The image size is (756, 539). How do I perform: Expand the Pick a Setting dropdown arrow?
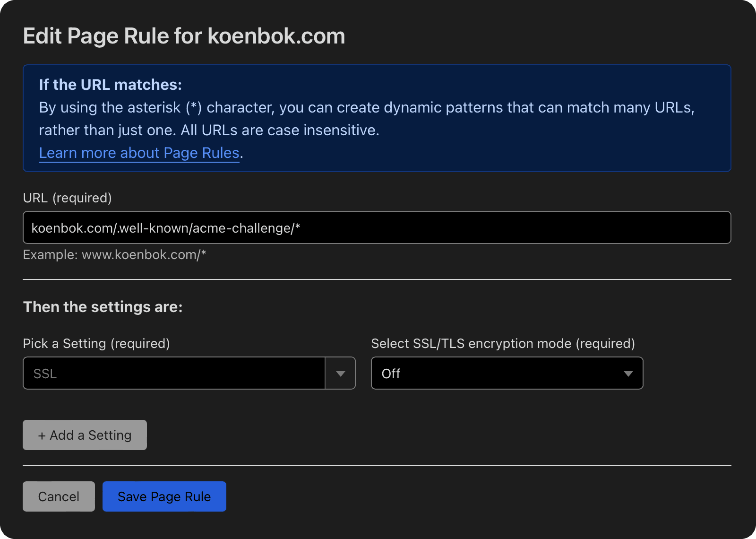click(x=340, y=374)
